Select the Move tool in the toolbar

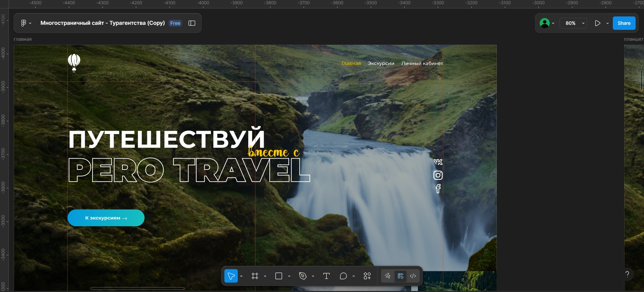coord(231,276)
